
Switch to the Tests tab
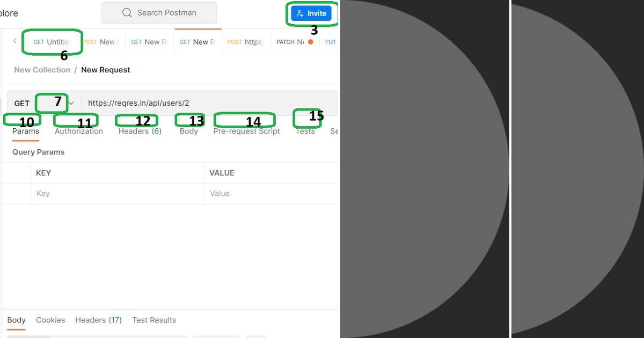click(306, 131)
